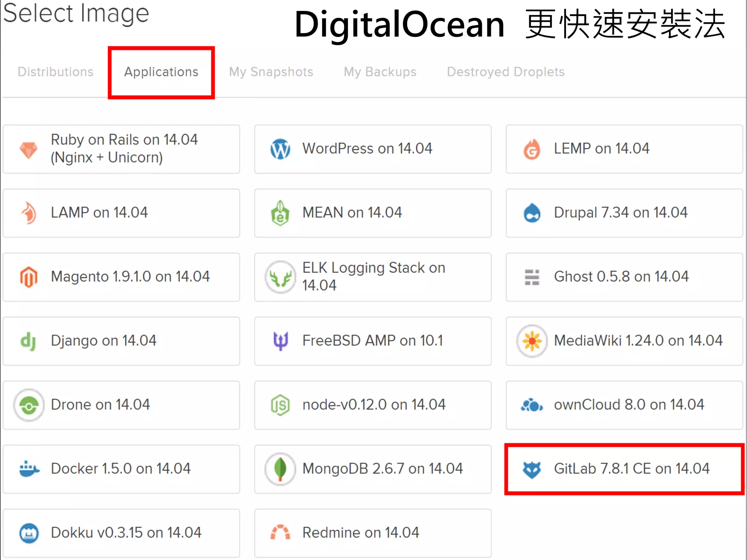747x560 pixels.
Task: Click the Drone green circle icon
Action: pos(29,405)
